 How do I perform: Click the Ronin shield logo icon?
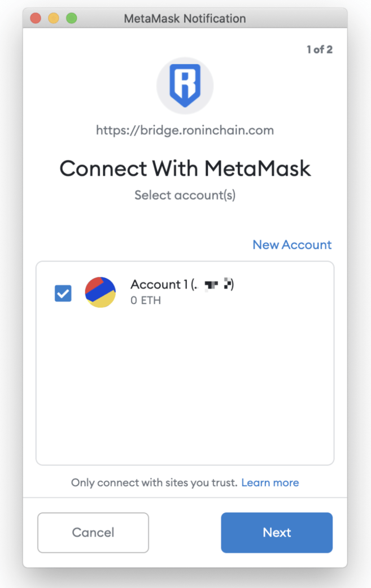coord(185,86)
